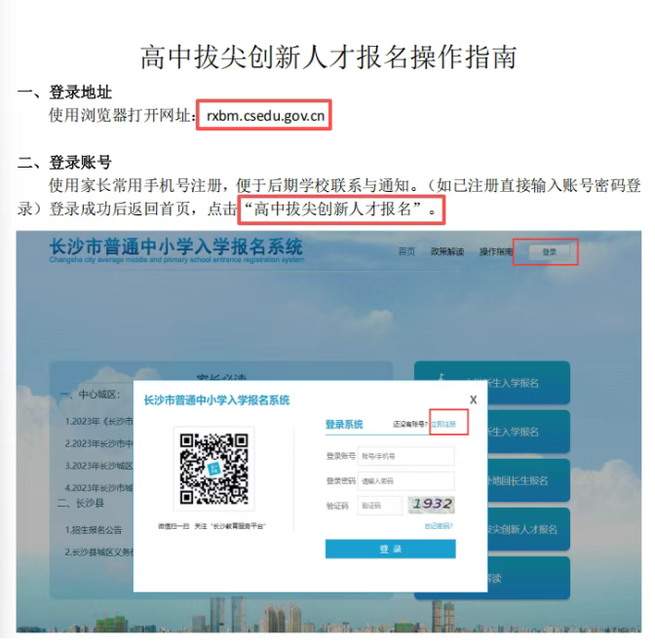Screen dimensions: 655x644
Task: Open the 操作指南 navigation item
Action: (x=495, y=251)
